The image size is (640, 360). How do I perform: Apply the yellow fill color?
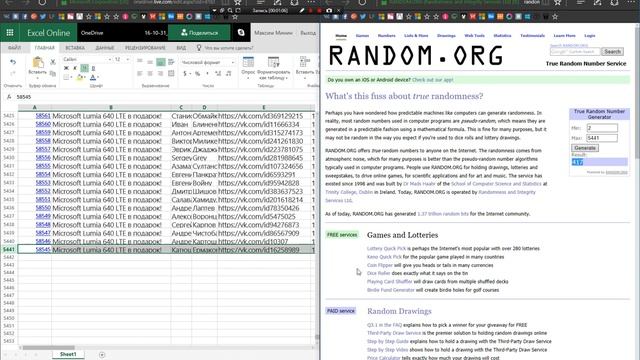coord(81,77)
